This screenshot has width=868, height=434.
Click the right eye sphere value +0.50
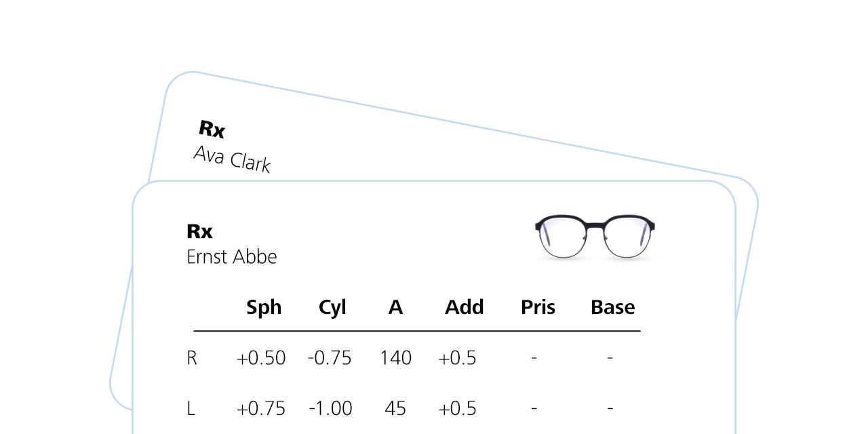pos(261,358)
